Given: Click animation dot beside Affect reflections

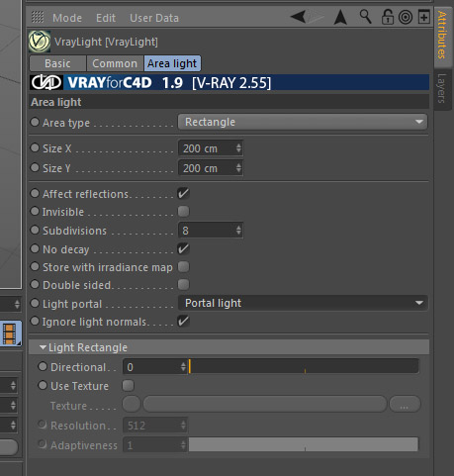Looking at the screenshot, I should click(35, 193).
